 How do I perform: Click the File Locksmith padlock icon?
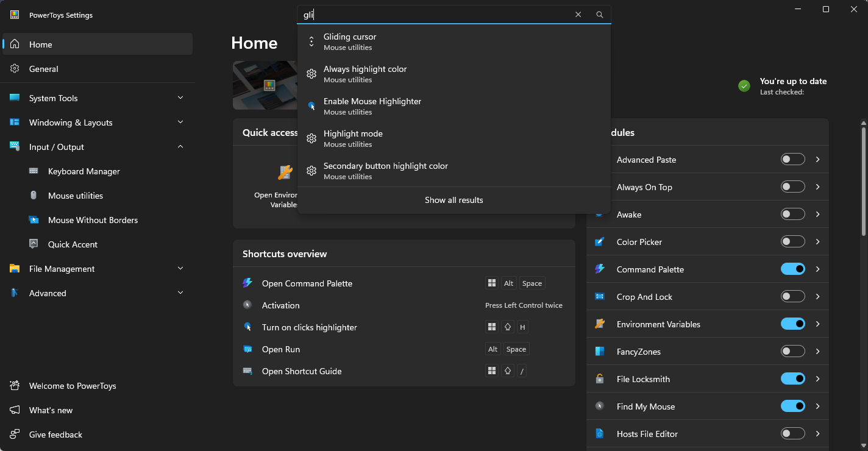(x=600, y=379)
